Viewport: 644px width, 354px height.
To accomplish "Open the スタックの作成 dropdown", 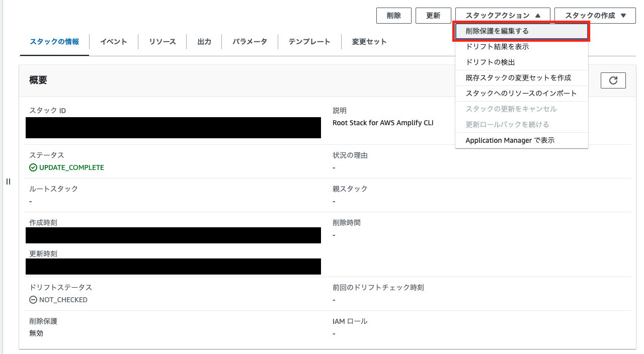I will tap(596, 16).
